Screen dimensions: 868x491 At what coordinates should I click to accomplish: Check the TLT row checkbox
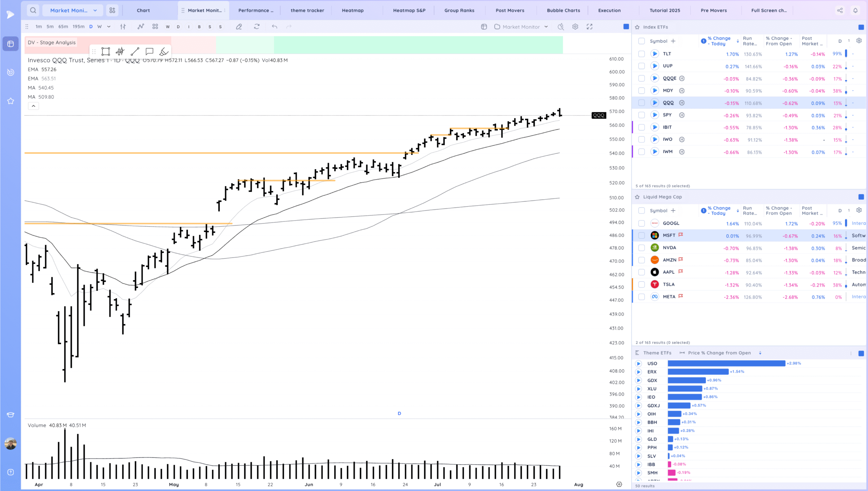point(641,54)
